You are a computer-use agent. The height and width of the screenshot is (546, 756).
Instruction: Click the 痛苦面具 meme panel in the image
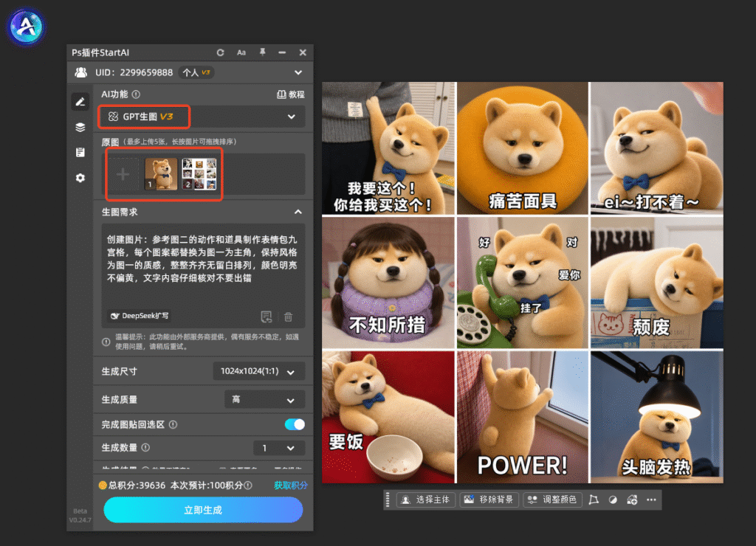(523, 148)
